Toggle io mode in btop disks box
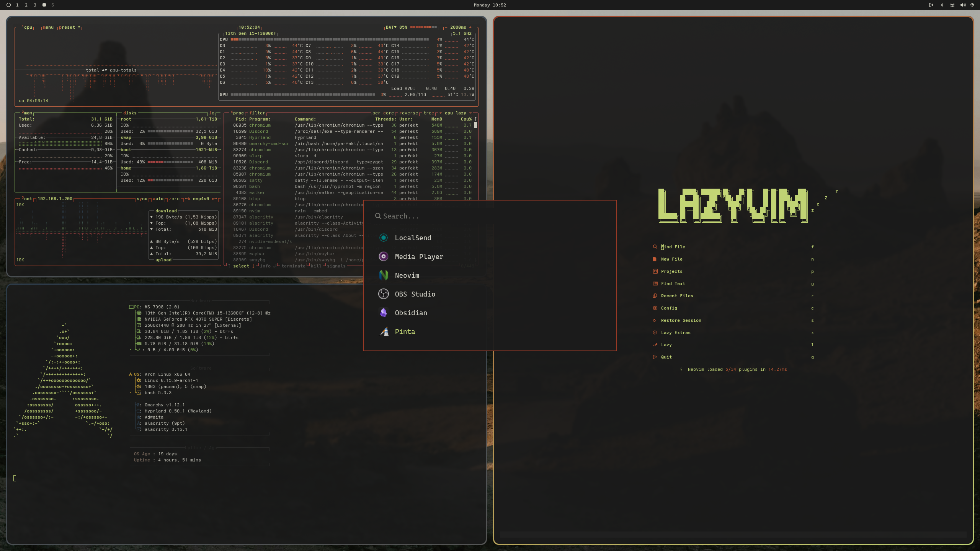 [212, 113]
